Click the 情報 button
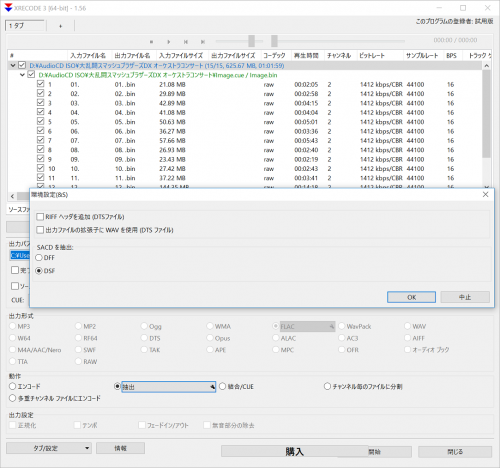Screen dimensions: 500x468 (120, 448)
